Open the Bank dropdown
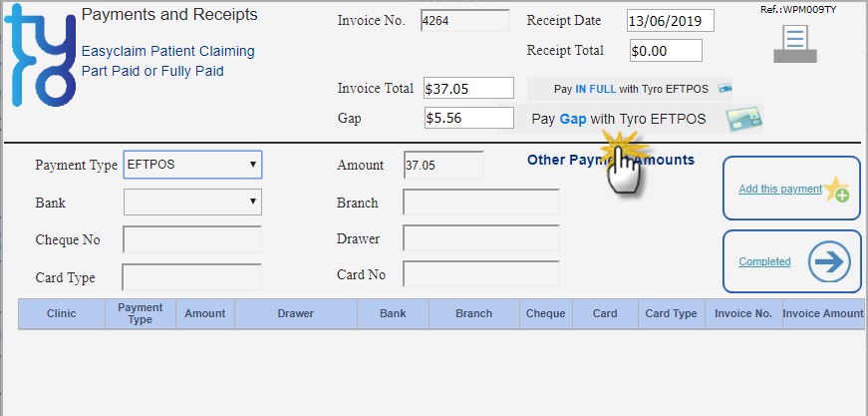The image size is (868, 416). point(192,203)
